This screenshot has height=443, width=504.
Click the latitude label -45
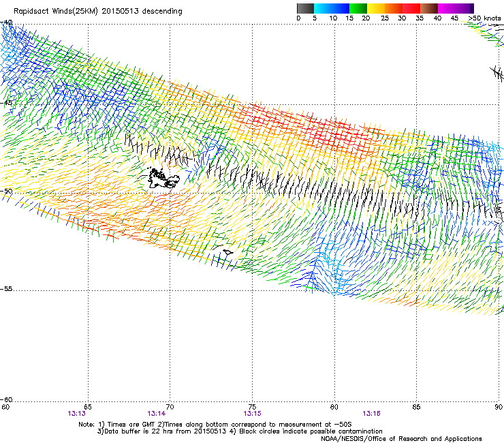coord(6,103)
